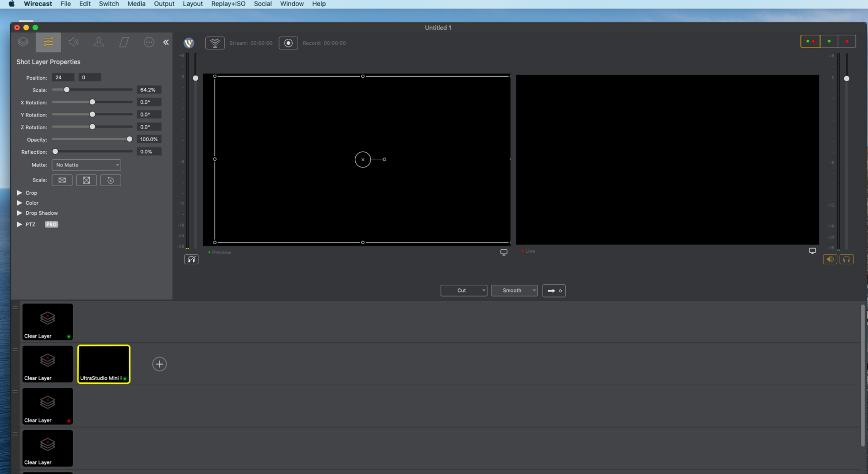The image size is (868, 474).
Task: Click the Wirecast logo button
Action: point(189,43)
